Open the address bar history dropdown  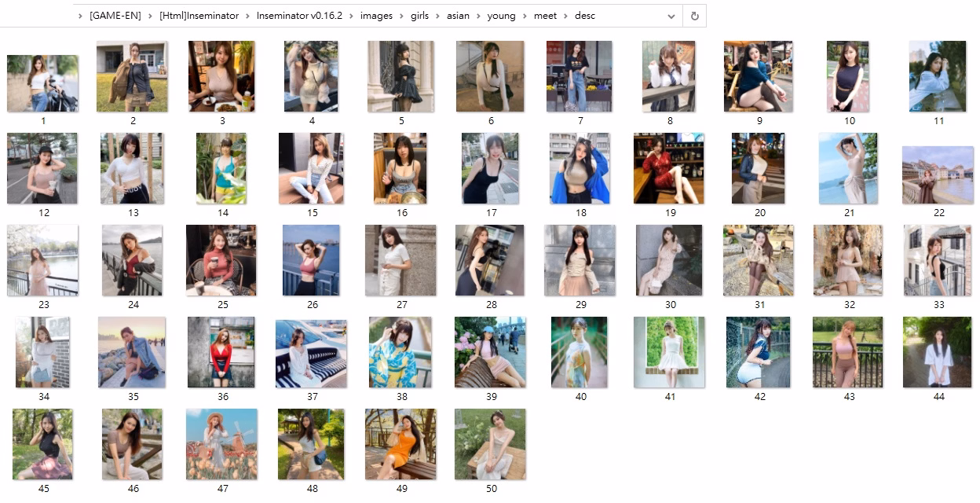pyautogui.click(x=671, y=16)
